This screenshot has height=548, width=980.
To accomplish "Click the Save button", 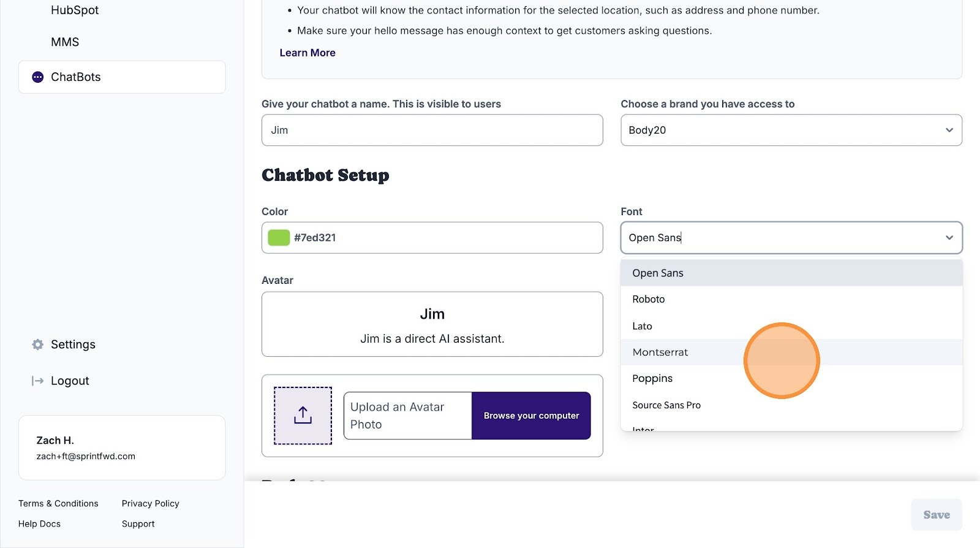I will tap(936, 515).
